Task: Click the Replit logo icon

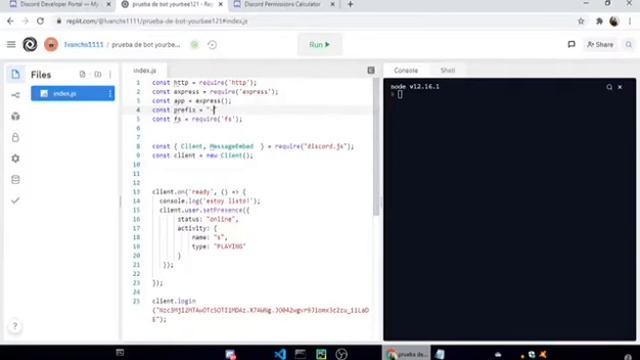Action: click(x=30, y=44)
